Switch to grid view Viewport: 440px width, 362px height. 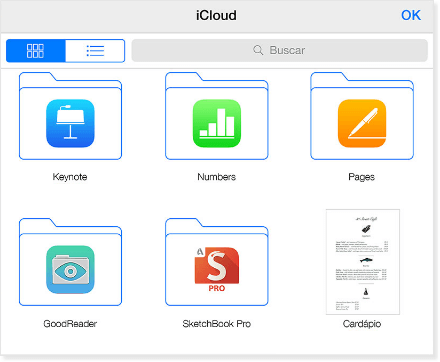click(x=36, y=51)
